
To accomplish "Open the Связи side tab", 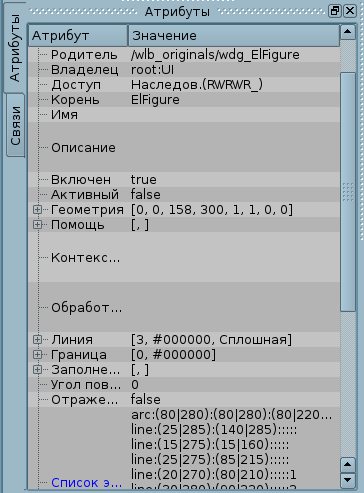I will (x=16, y=125).
